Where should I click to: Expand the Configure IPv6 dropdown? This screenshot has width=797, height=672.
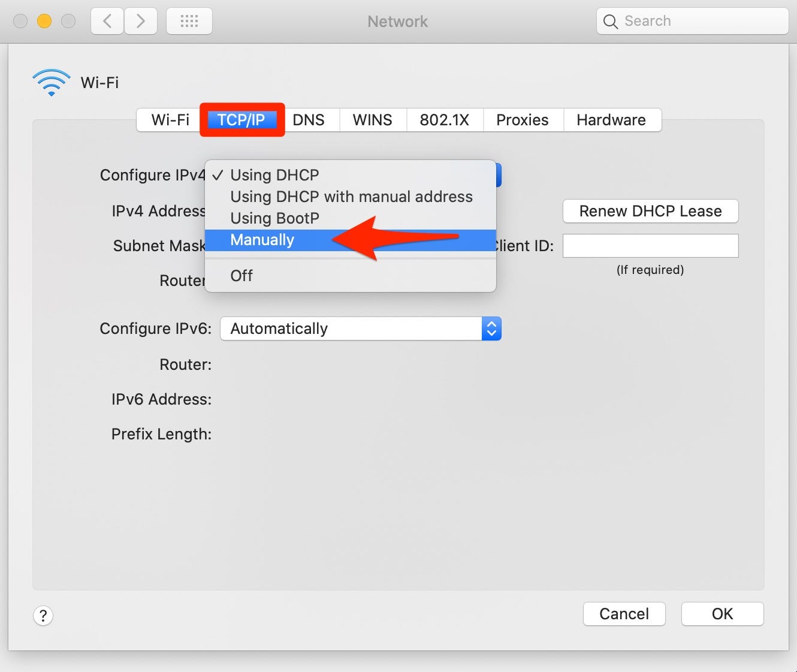pos(361,329)
